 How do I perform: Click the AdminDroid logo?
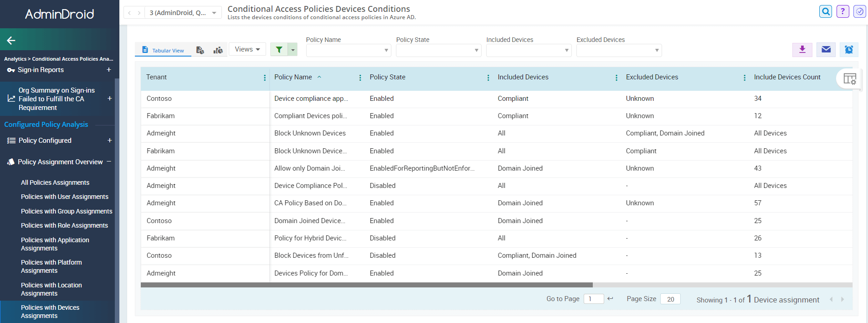coord(60,14)
